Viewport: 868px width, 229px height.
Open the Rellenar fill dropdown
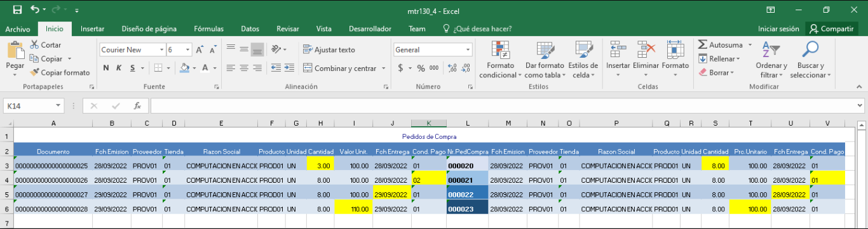719,59
